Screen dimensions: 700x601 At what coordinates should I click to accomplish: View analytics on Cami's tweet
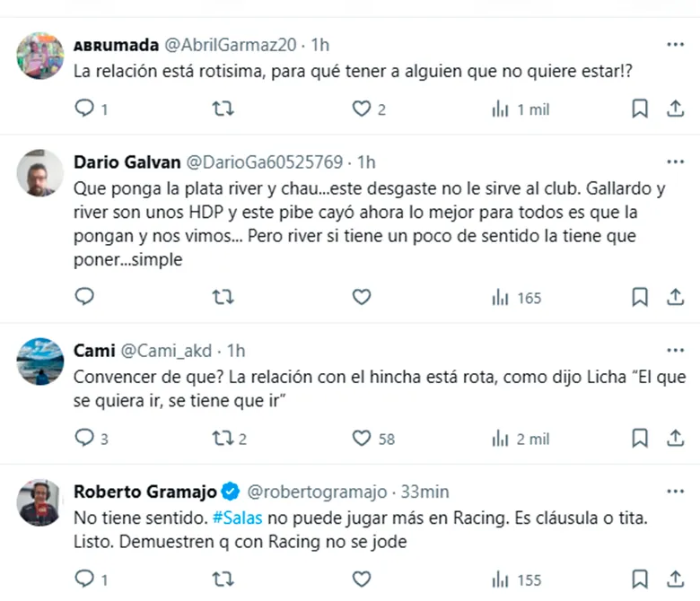click(500, 439)
